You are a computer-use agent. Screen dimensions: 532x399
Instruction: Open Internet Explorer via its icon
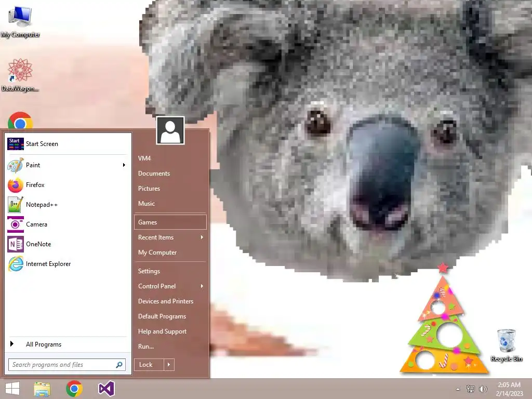(x=15, y=264)
